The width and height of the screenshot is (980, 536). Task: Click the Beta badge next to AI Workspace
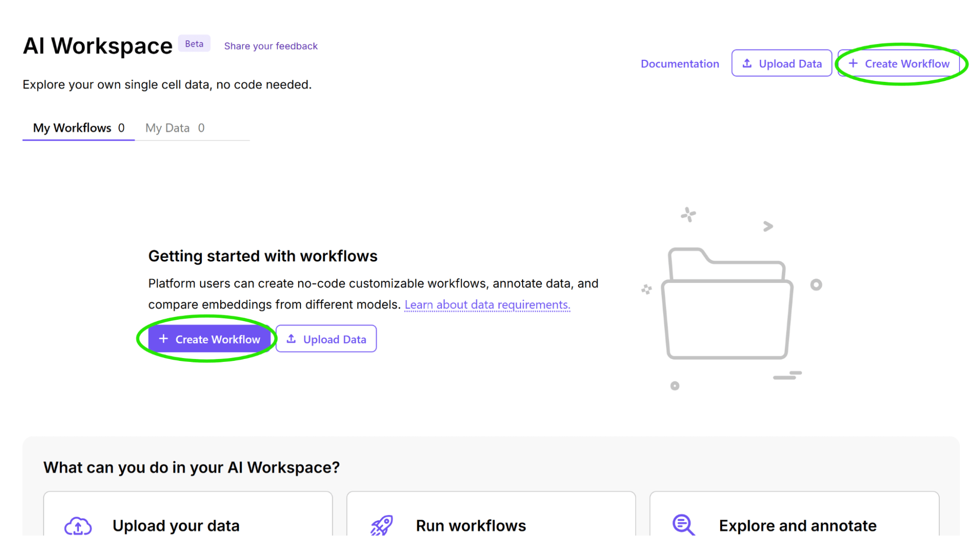click(x=194, y=43)
